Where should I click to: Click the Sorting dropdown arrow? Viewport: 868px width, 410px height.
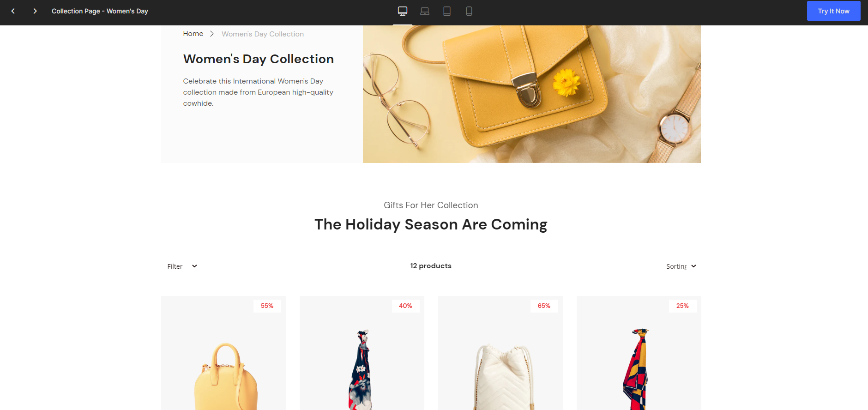(693, 266)
